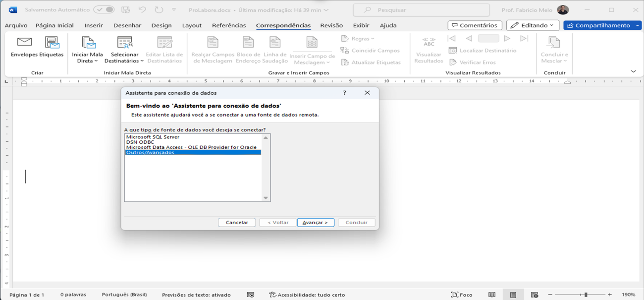
Task: Open the Regras dropdown
Action: [x=358, y=39]
